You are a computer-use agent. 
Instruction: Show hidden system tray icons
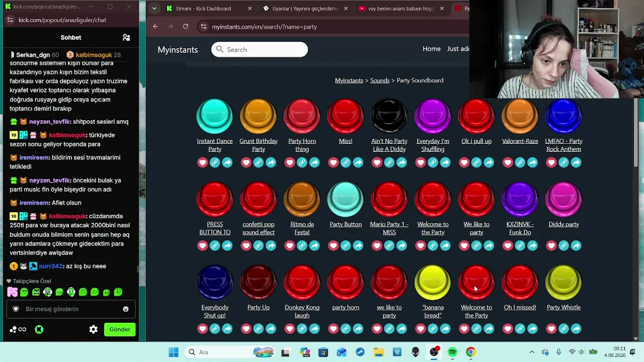tap(532, 352)
